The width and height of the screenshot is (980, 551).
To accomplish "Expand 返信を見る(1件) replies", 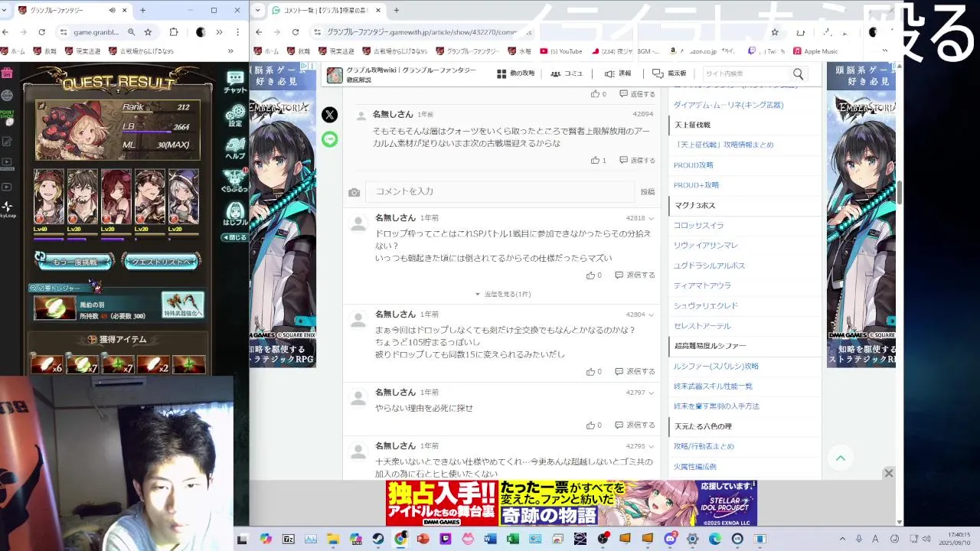I will 502,294.
